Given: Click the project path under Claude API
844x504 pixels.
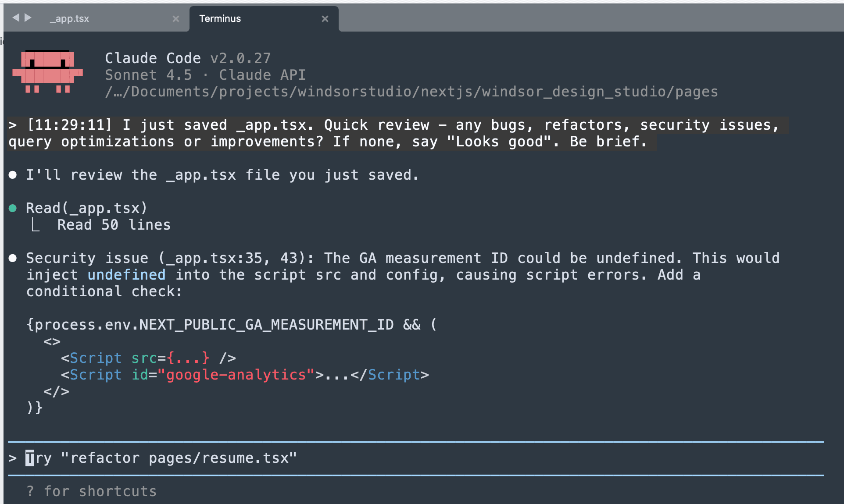Looking at the screenshot, I should pos(411,92).
